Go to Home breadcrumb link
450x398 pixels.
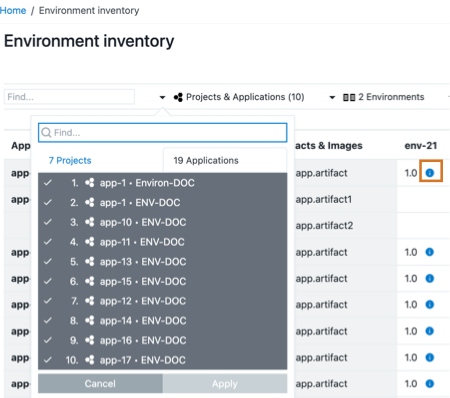13,11
